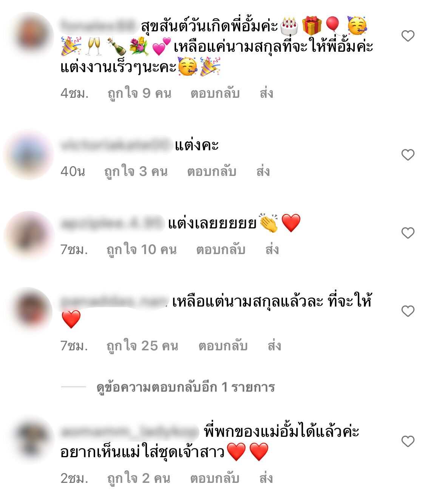This screenshot has height=504, width=442.
Task: Like the "แต่งเลยยยยย" comment heart
Action: click(408, 233)
